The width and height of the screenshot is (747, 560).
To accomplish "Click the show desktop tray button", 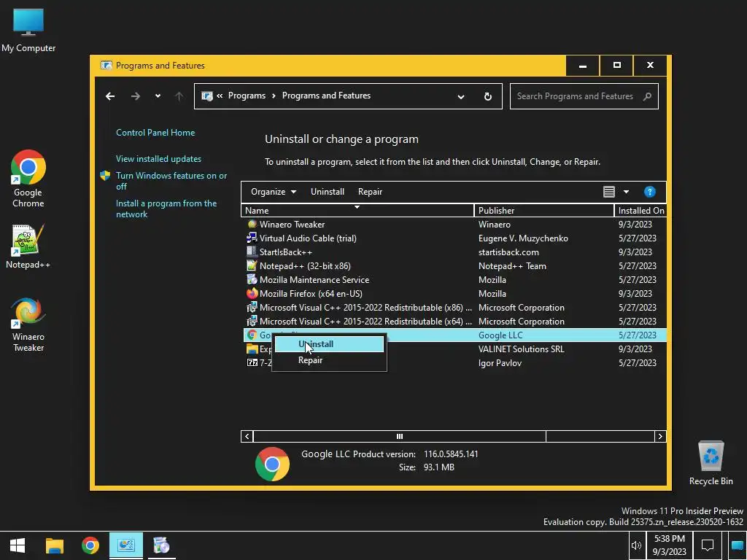I will pyautogui.click(x=738, y=545).
